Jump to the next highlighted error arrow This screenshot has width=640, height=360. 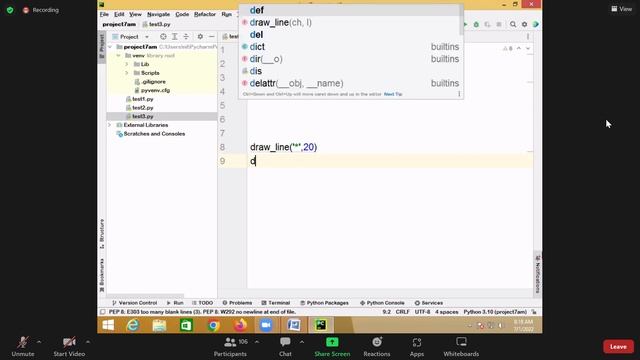[x=528, y=48]
